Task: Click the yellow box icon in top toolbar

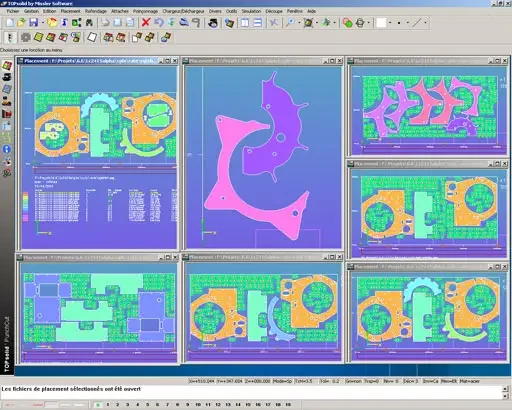Action: [x=52, y=23]
